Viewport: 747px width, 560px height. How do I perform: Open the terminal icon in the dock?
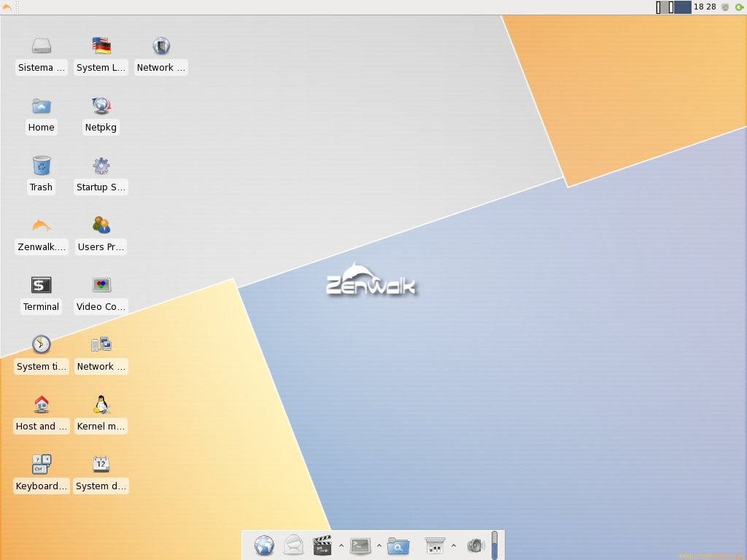click(360, 545)
